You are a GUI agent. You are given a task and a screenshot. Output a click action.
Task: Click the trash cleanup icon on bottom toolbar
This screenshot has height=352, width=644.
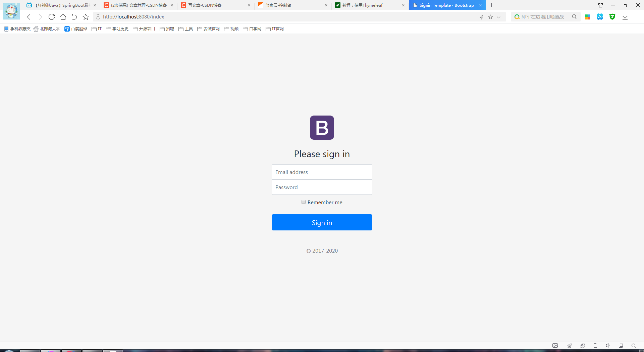[595, 346]
